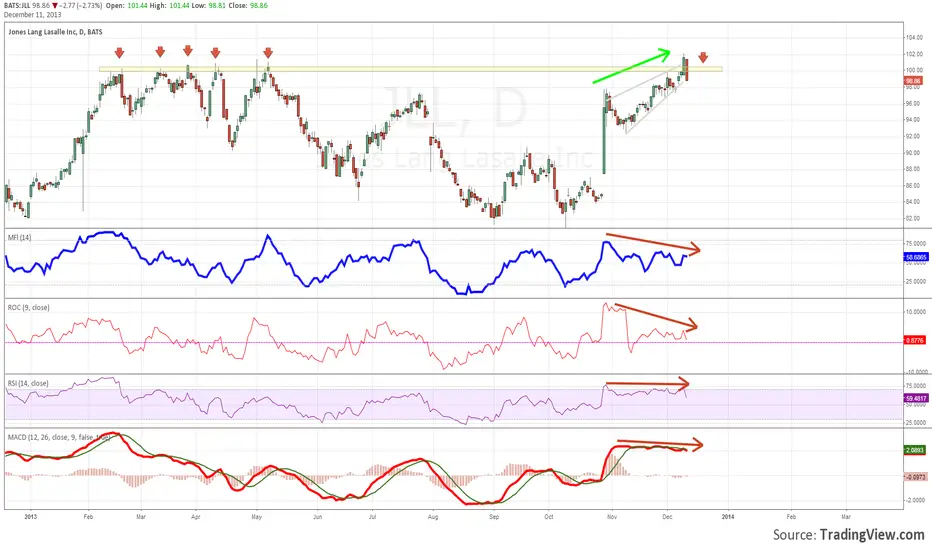The width and height of the screenshot is (932, 550).
Task: Click the Sep label on time axis
Action: click(494, 517)
